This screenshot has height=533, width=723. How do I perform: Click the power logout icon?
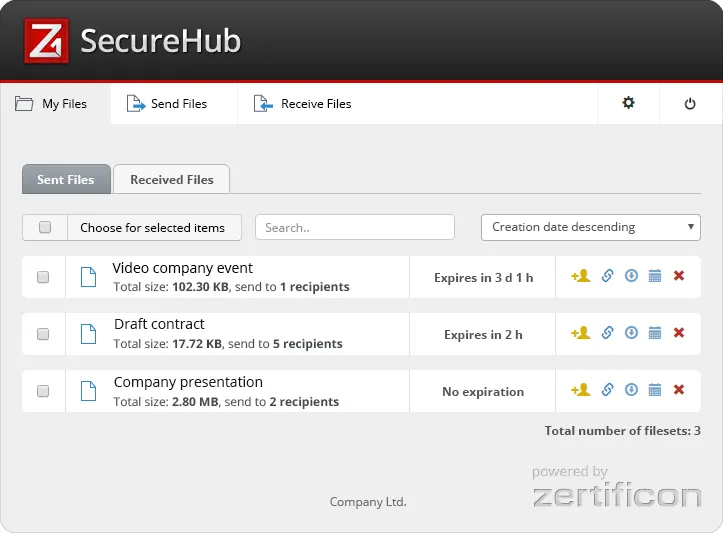[690, 104]
